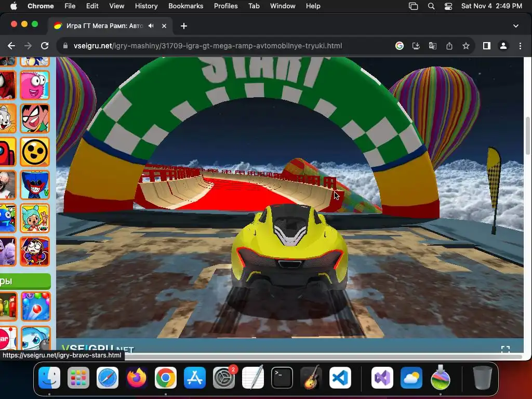The width and height of the screenshot is (532, 399).
Task: Click the forward navigation arrow
Action: (28, 46)
